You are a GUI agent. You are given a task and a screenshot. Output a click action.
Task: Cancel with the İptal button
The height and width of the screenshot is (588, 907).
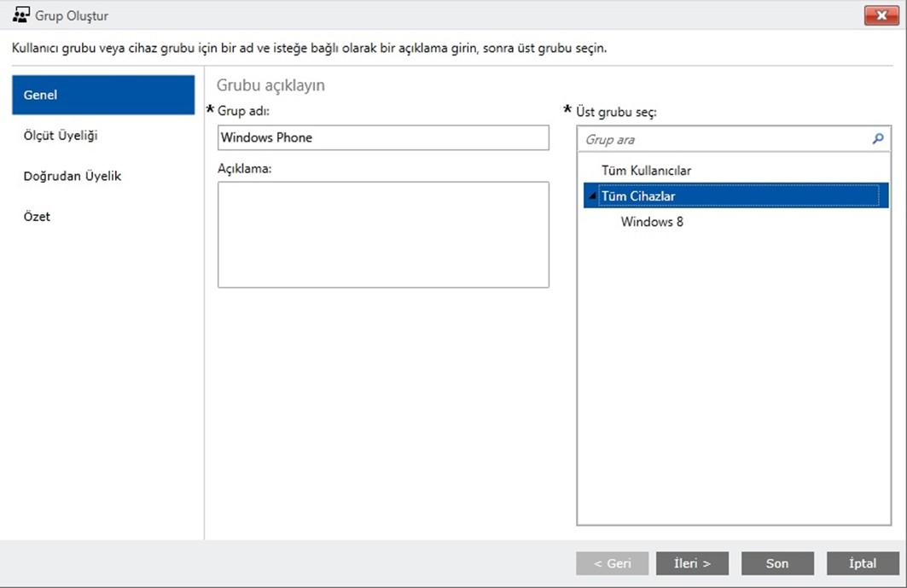(863, 563)
